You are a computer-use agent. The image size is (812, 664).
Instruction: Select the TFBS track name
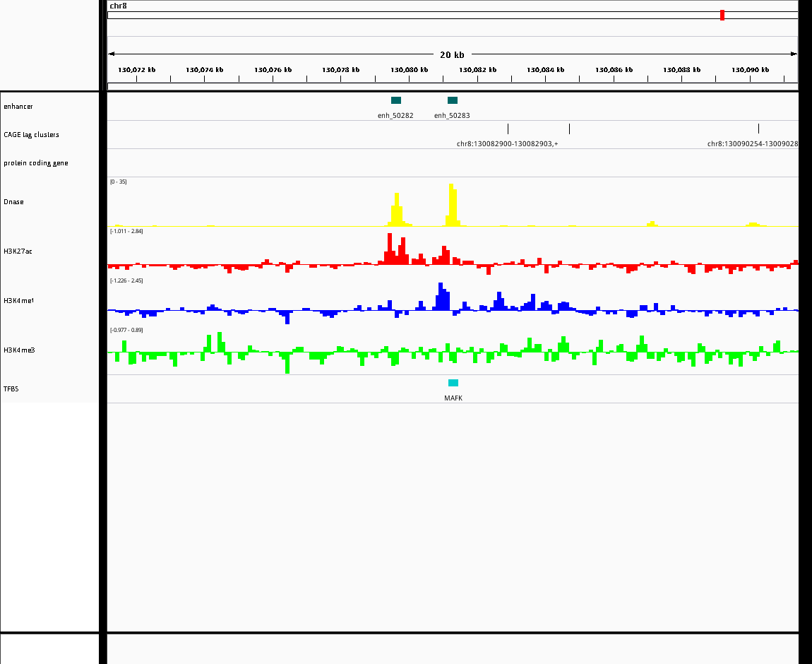coord(11,389)
